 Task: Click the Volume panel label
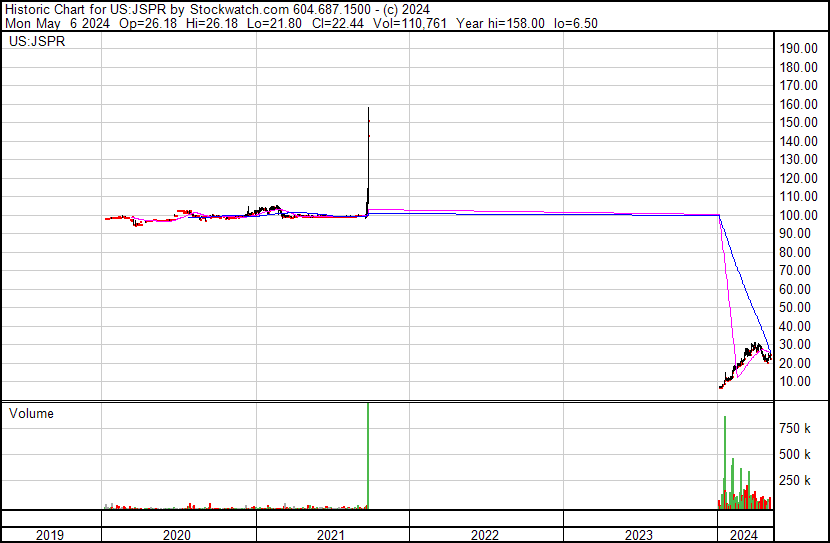pos(31,413)
